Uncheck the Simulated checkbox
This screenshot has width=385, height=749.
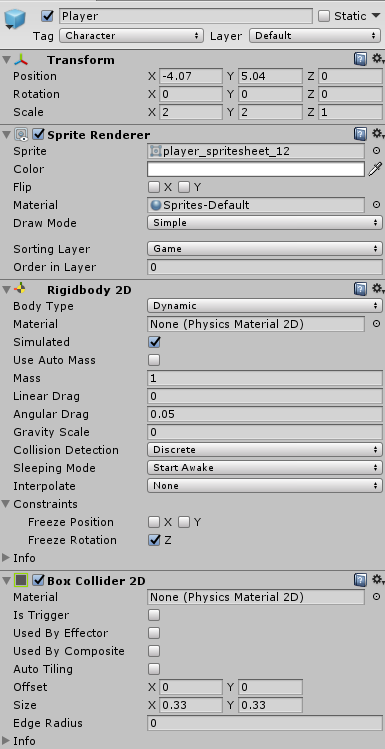coord(154,342)
